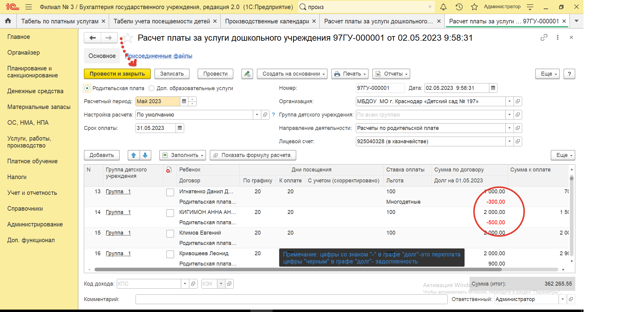Click the Провести и закрыть button
644x312 pixels.
click(117, 74)
